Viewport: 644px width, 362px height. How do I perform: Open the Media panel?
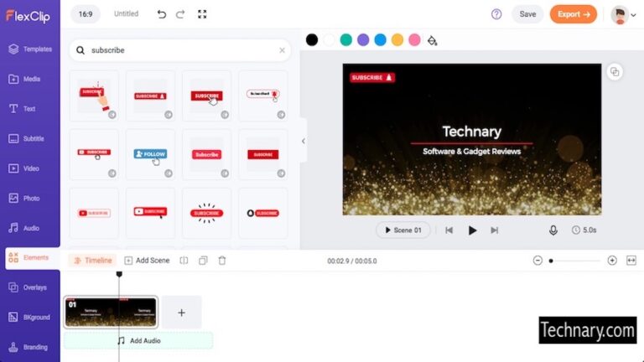(x=24, y=79)
